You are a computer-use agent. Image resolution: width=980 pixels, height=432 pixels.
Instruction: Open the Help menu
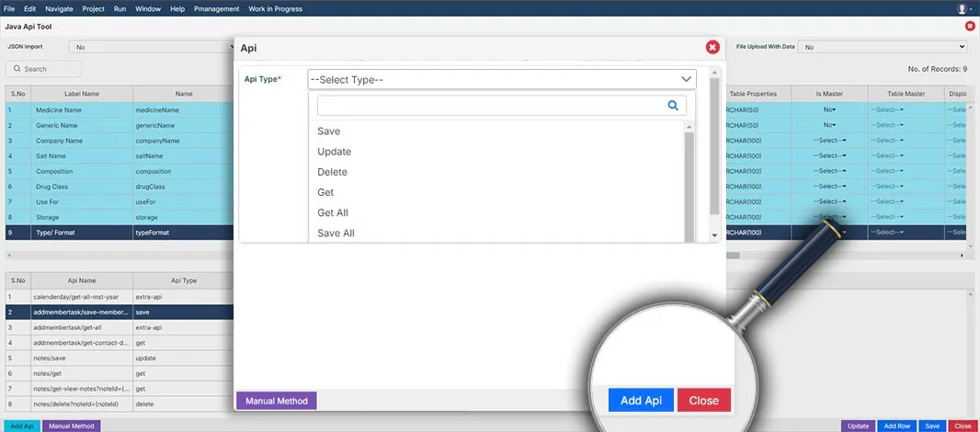pos(177,9)
